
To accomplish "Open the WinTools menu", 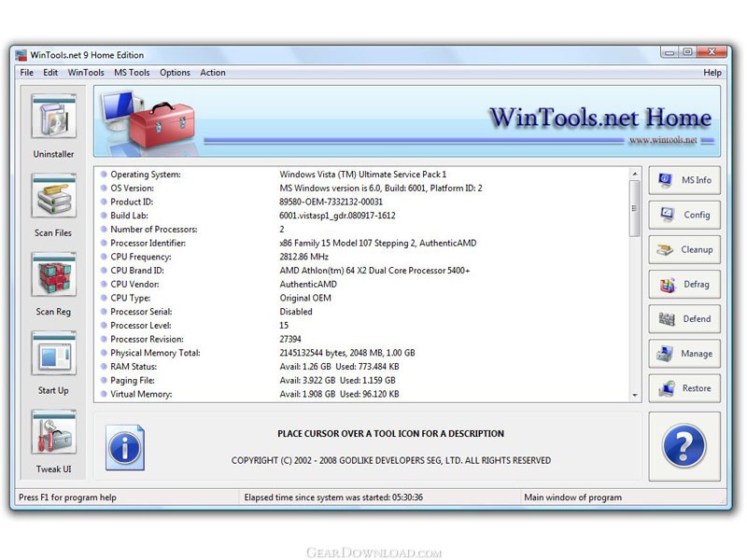I will click(x=86, y=73).
